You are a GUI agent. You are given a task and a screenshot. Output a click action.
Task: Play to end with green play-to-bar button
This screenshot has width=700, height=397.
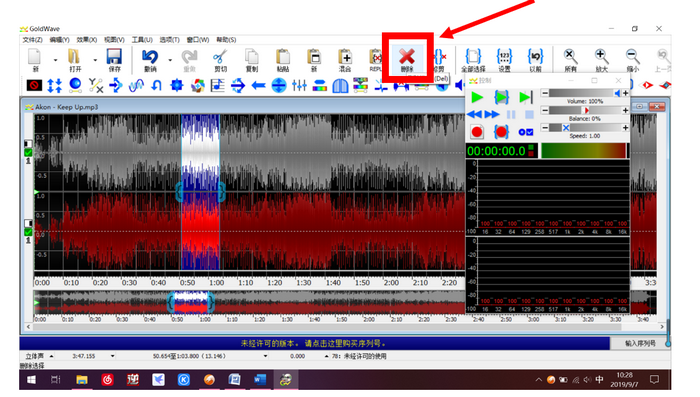525,97
